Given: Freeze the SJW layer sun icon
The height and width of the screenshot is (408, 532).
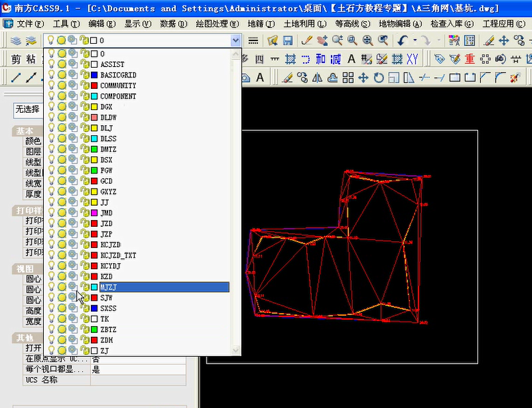Looking at the screenshot, I should click(x=62, y=298).
